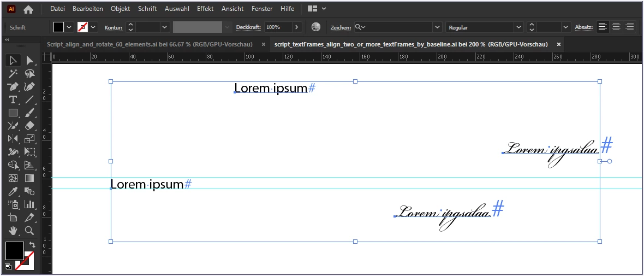
Task: Select the Magic Wand tool
Action: (x=13, y=74)
